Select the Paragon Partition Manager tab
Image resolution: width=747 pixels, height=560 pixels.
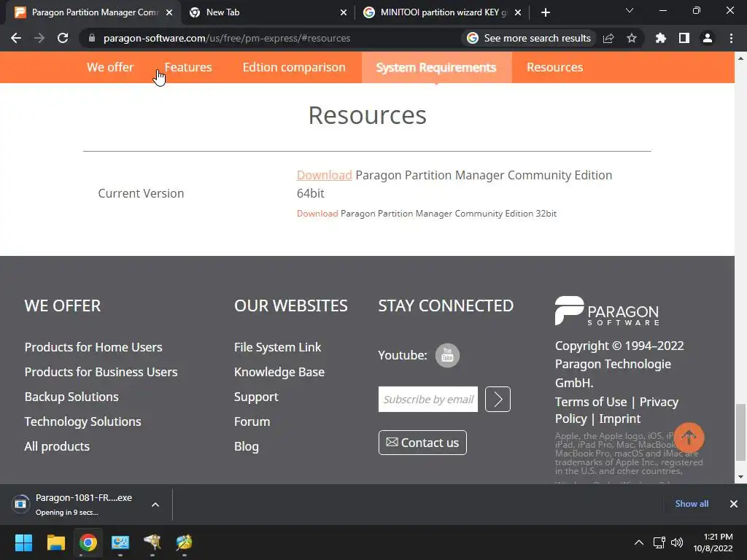[x=93, y=12]
